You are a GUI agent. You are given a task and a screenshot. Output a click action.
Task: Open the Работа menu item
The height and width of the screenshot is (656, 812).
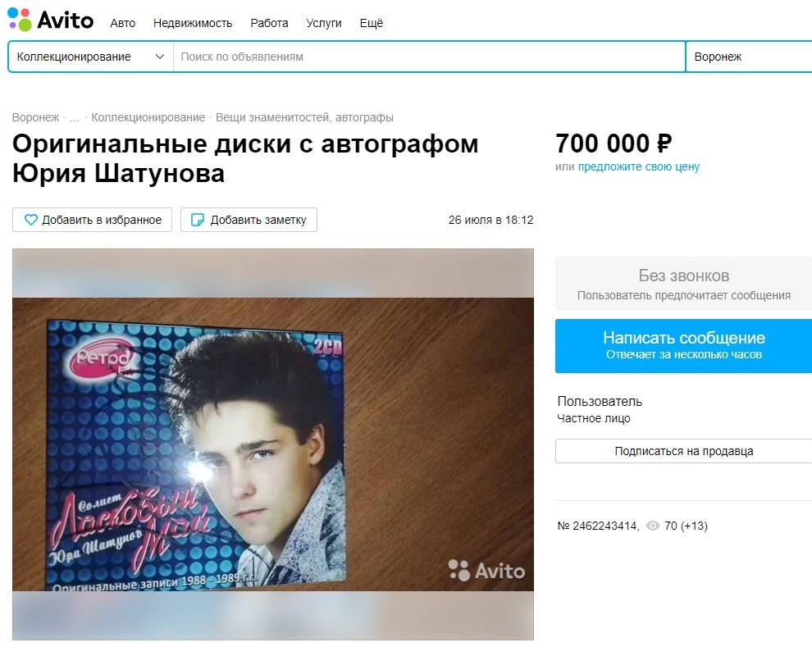[269, 23]
